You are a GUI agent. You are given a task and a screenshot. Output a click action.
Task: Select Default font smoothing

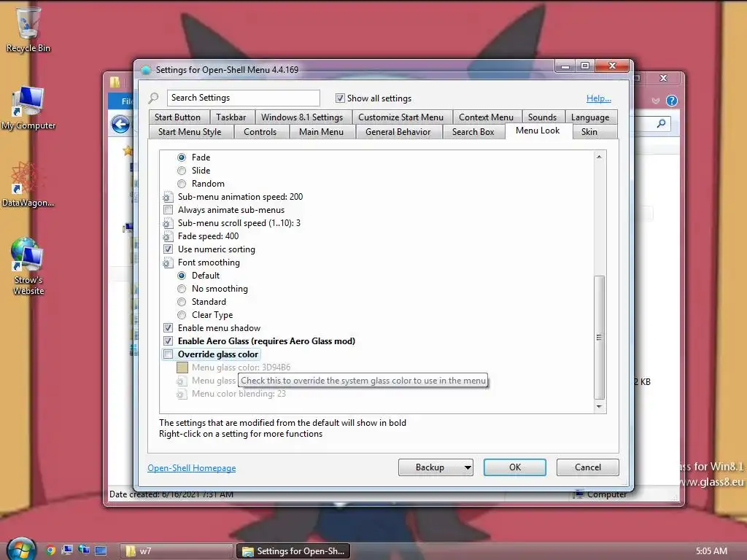pos(182,276)
